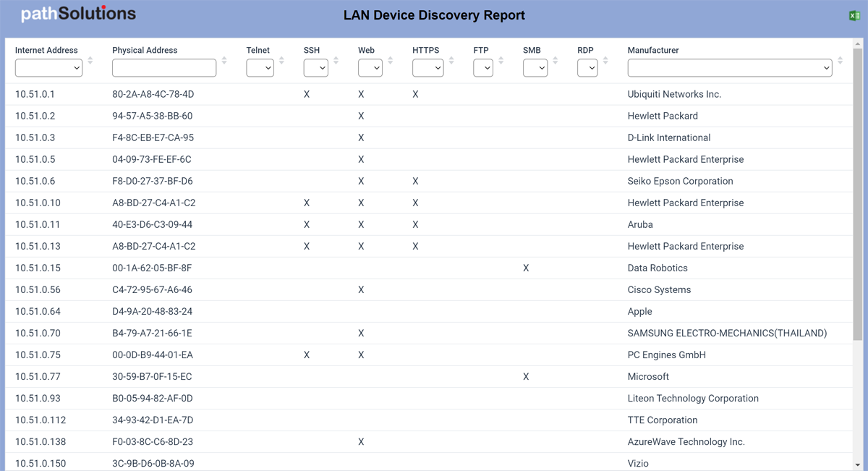Image resolution: width=868 pixels, height=471 pixels.
Task: Sort by Telnet using its sort arrows
Action: pos(281,61)
